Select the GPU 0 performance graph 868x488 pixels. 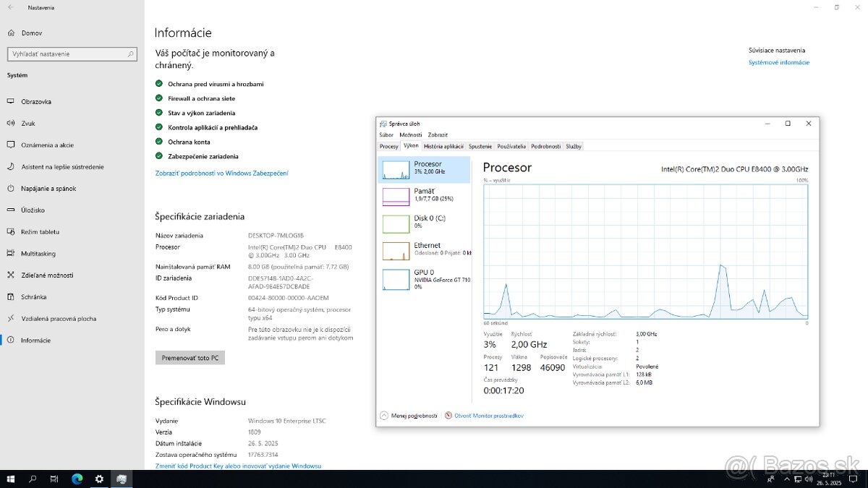[396, 279]
